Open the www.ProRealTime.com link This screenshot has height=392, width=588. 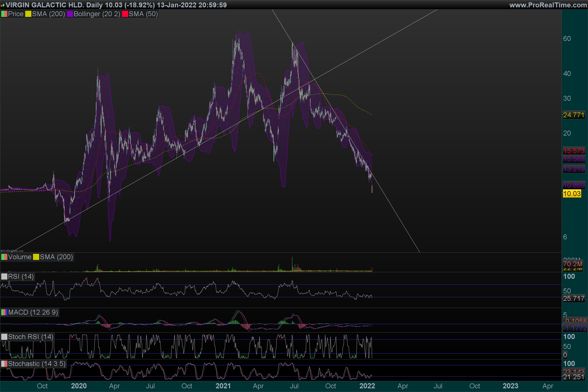pos(548,5)
